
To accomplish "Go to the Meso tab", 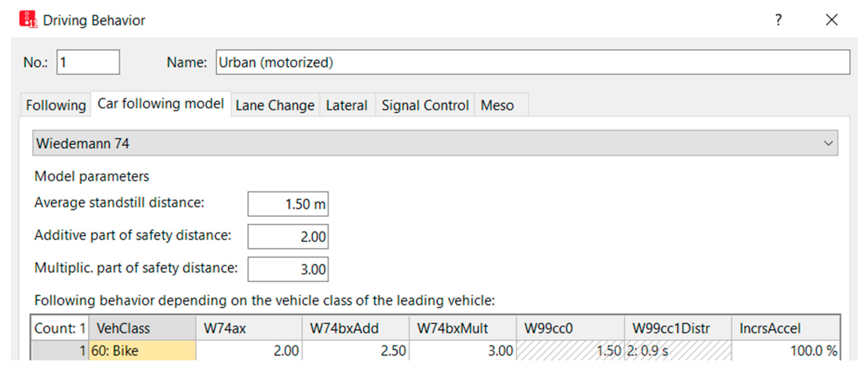I will (x=497, y=105).
